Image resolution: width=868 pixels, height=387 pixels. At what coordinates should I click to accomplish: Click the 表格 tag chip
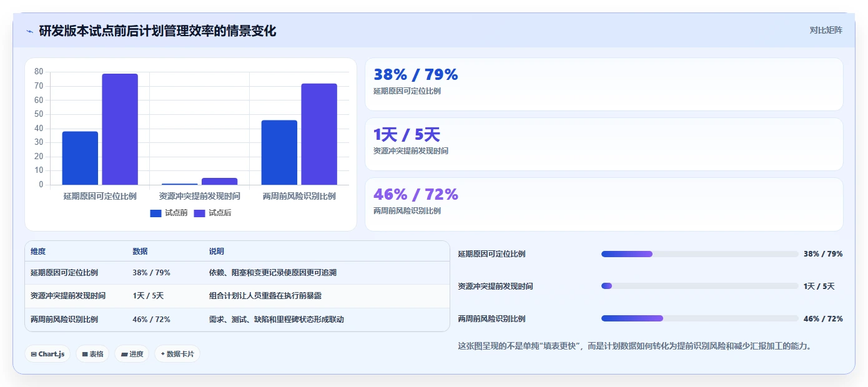point(92,354)
